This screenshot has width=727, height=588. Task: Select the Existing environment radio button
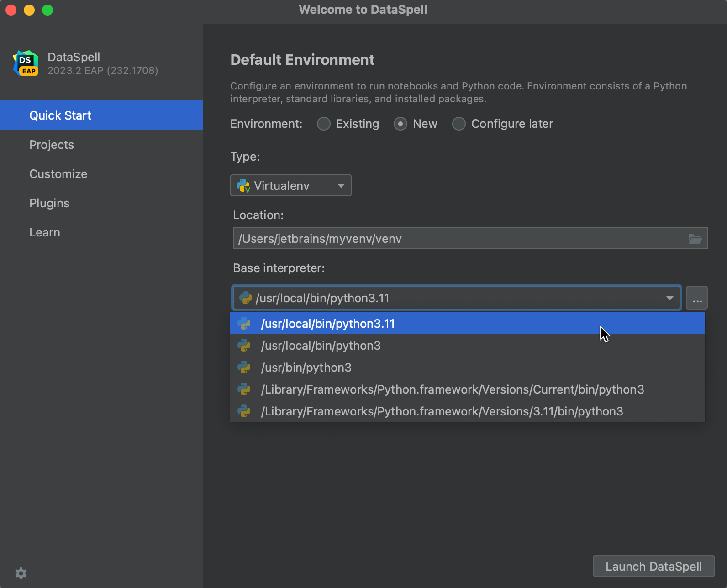324,124
